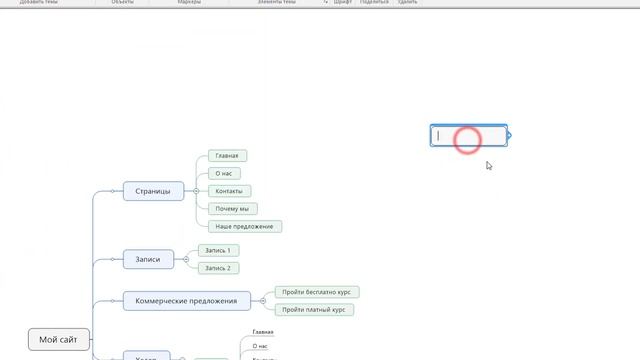The image size is (640, 360).
Task: Select the Почему мы subtopic
Action: (233, 209)
